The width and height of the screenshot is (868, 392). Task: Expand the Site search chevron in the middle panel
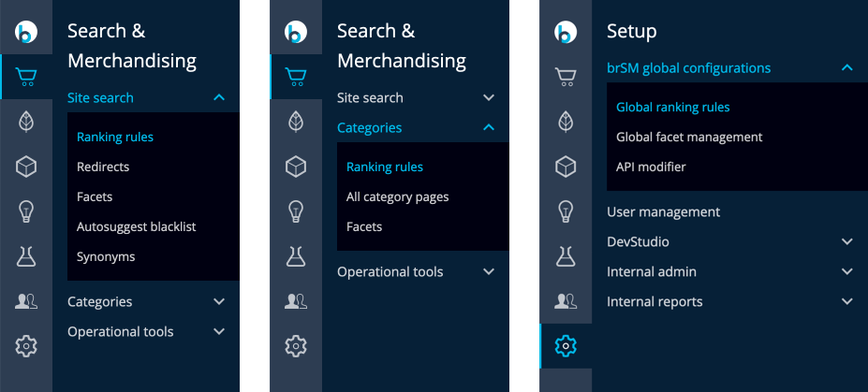(488, 98)
